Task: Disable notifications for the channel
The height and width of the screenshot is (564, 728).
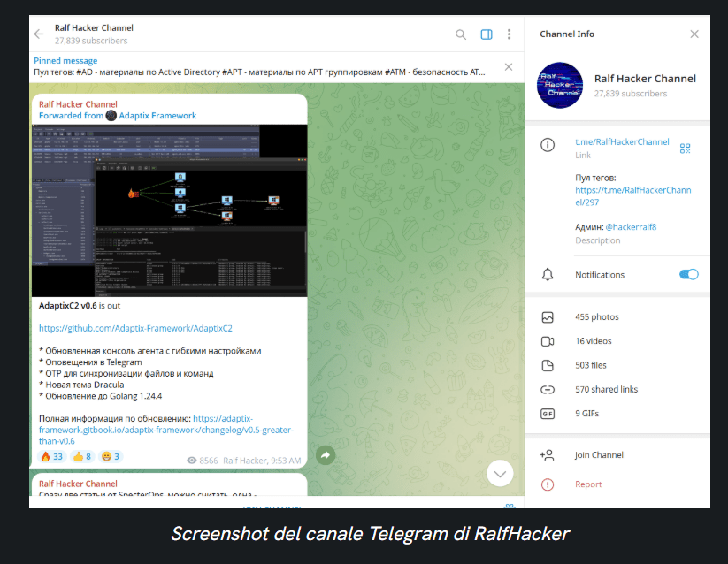Action: point(688,274)
